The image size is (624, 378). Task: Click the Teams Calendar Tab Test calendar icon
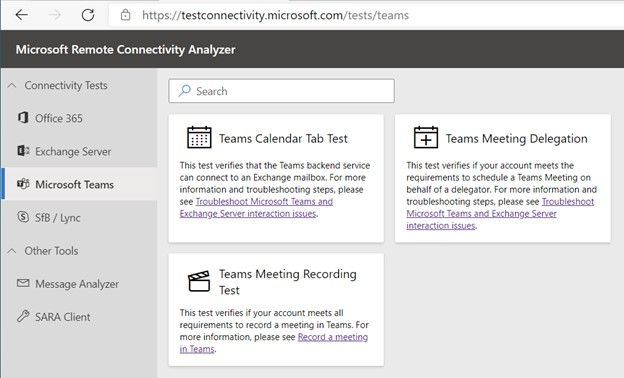point(199,137)
